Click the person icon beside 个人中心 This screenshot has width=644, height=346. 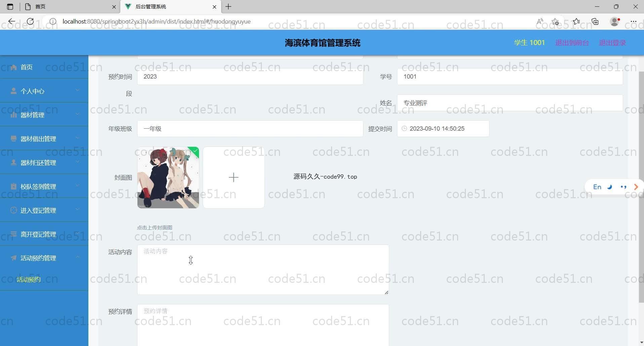(14, 91)
